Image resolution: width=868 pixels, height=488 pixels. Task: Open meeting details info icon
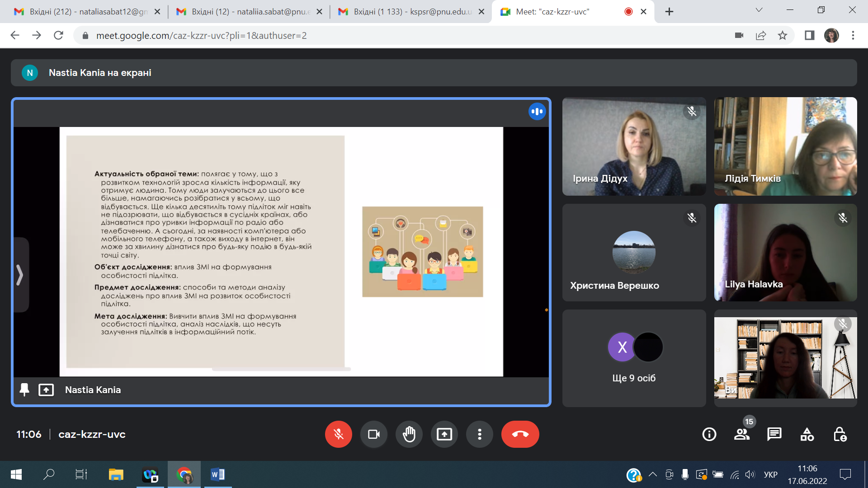coord(709,434)
